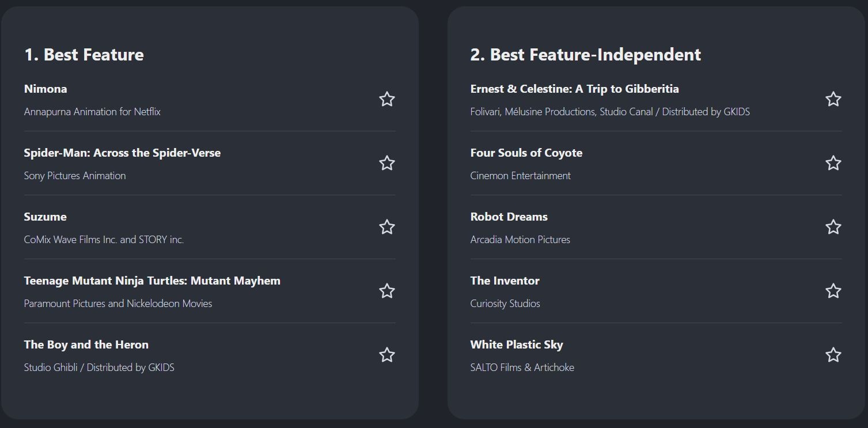Toggle star beside The Inventor
Screen dimensions: 868x428
(x=833, y=291)
